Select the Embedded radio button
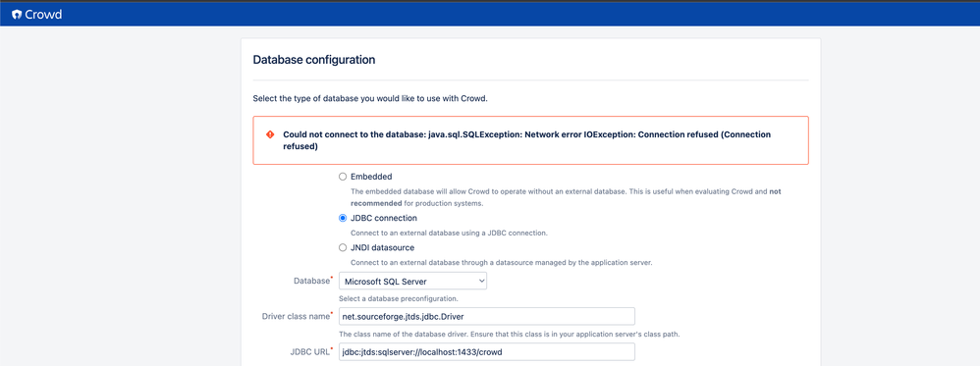980x366 pixels. pyautogui.click(x=343, y=177)
